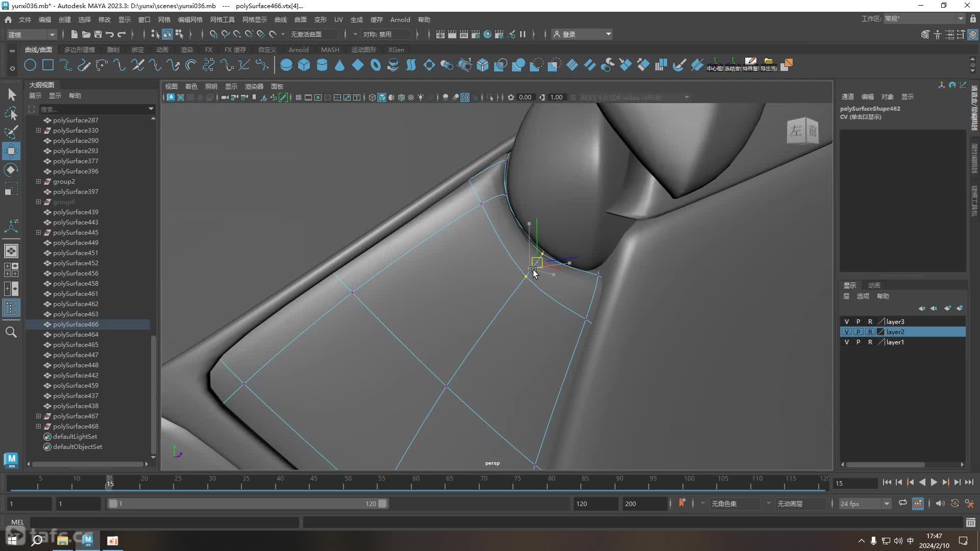The image size is (980, 551).
Task: Open the 文件 menu
Action: [25, 20]
